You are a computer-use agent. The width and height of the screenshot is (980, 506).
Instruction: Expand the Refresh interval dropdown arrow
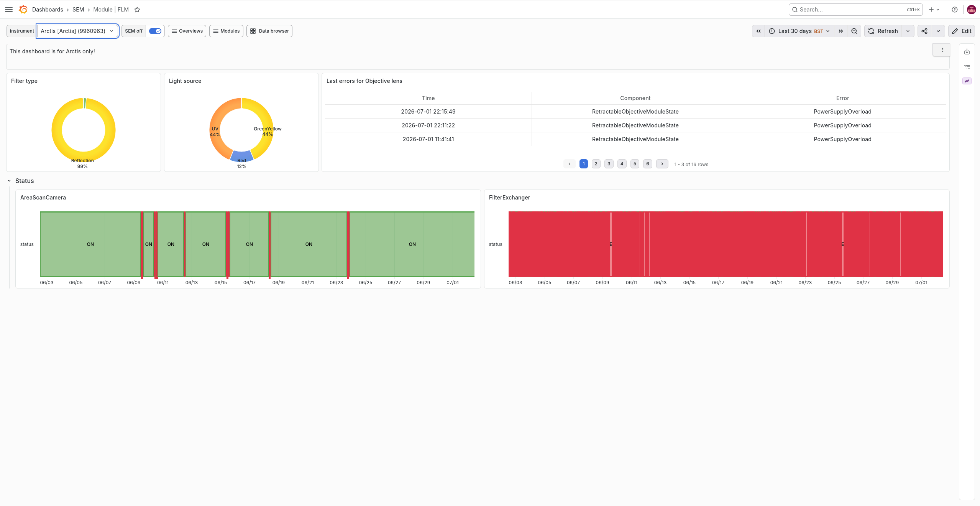tap(908, 31)
